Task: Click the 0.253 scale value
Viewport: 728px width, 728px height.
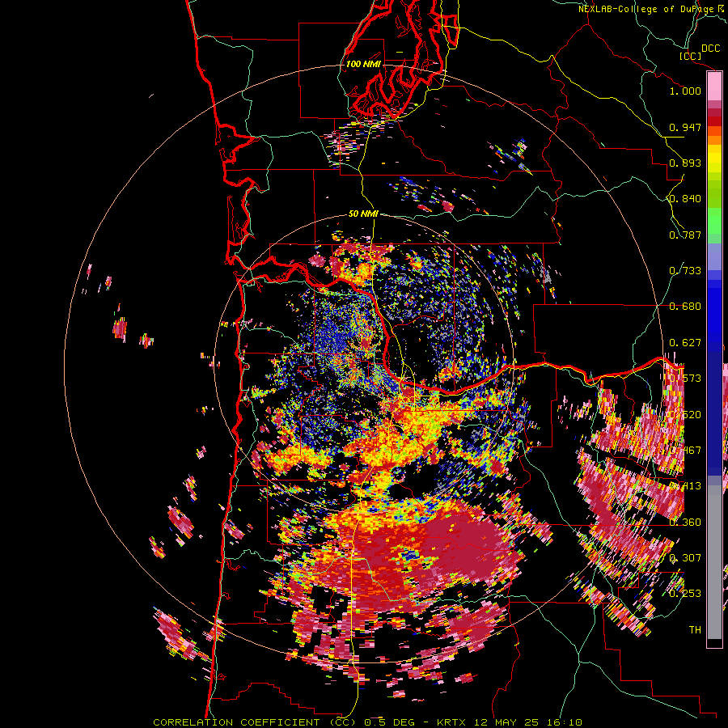Action: 685,594
